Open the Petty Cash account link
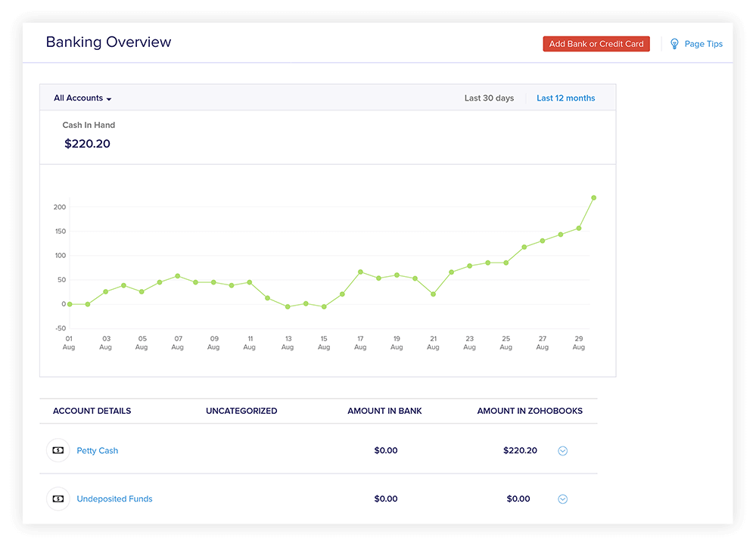Screen dimensions: 756x547 point(97,450)
